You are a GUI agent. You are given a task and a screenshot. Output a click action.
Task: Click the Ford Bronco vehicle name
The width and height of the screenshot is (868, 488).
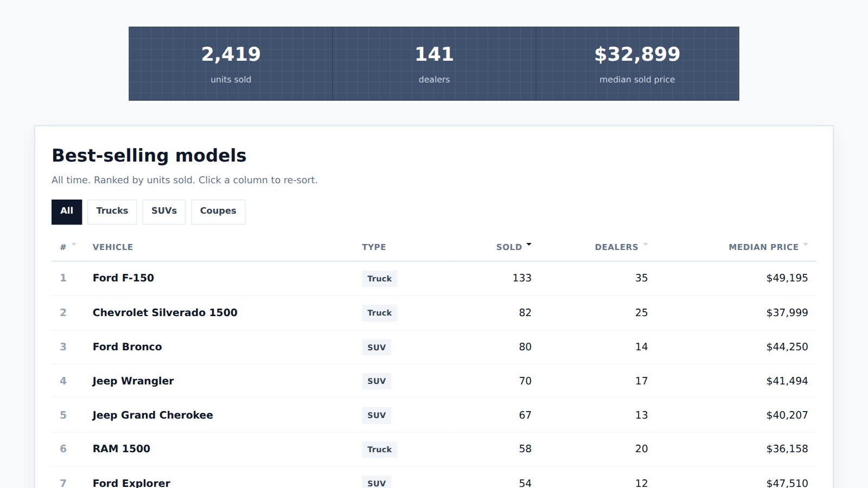[127, 346]
